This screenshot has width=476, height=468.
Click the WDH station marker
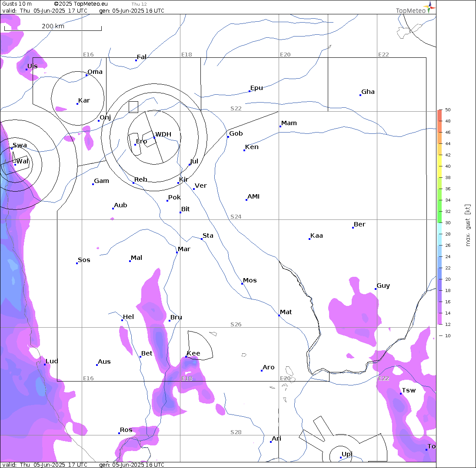[x=154, y=138]
